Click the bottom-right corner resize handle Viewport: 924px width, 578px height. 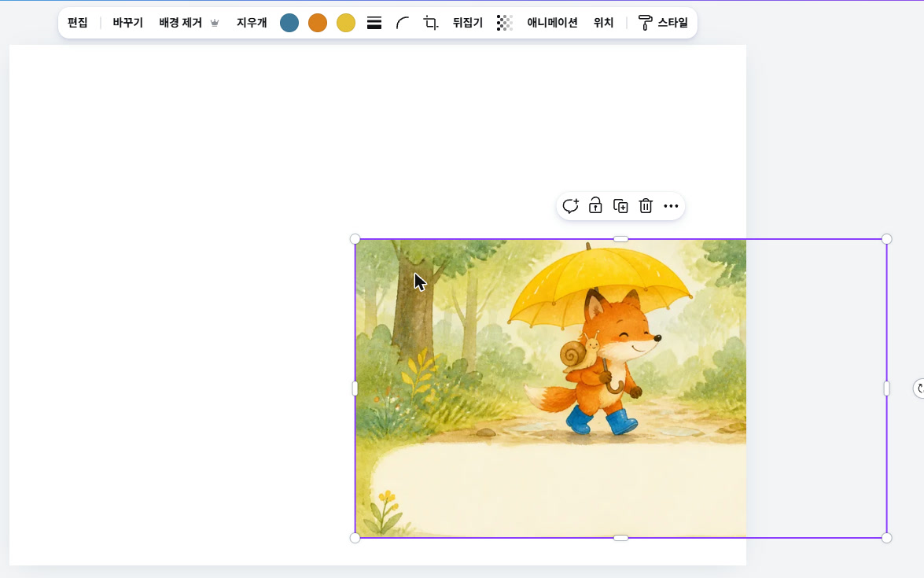pyautogui.click(x=887, y=538)
